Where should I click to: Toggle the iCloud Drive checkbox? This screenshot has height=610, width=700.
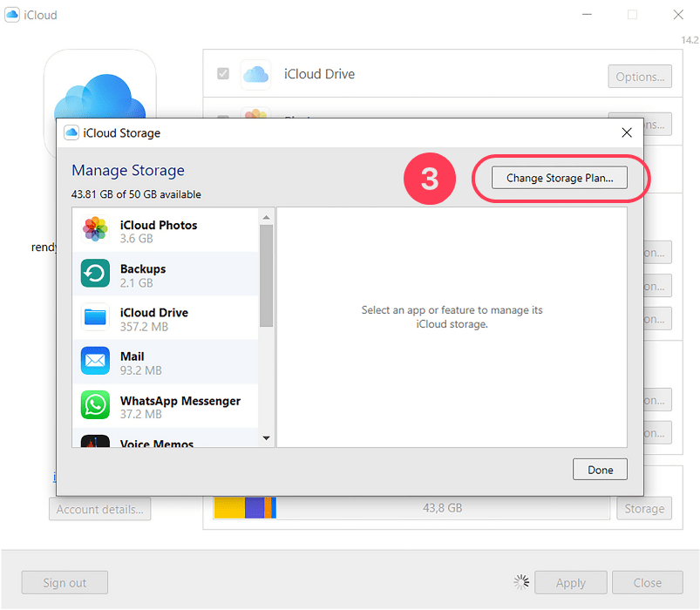pos(223,74)
